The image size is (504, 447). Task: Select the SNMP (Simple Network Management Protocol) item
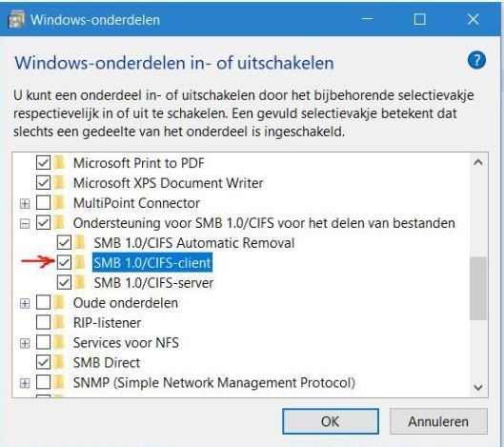coord(214,383)
